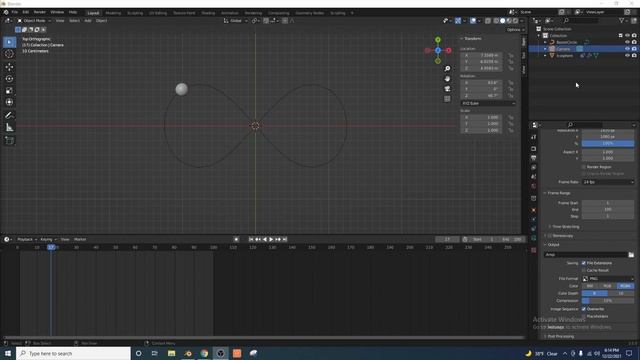The height and width of the screenshot is (360, 640).
Task: Click the red X axis on gizmo
Action: click(449, 50)
